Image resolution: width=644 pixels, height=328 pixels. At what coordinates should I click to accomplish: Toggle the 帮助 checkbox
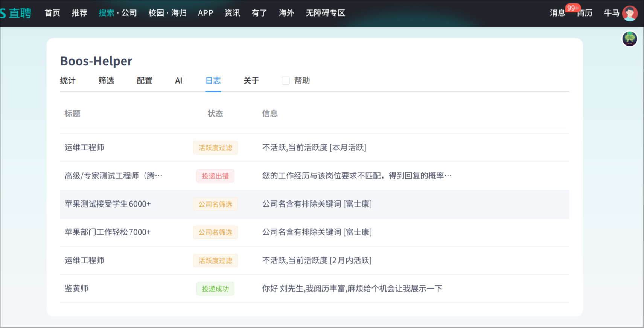(x=286, y=80)
